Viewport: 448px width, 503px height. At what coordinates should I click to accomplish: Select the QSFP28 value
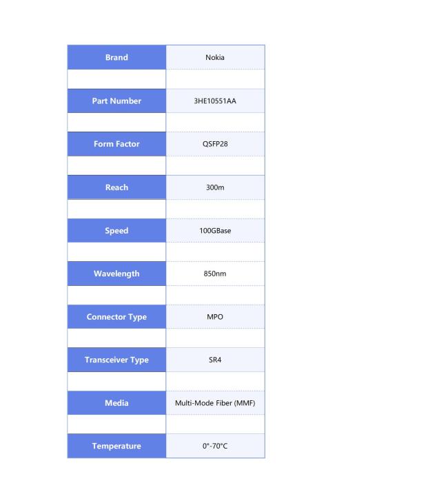tap(215, 144)
